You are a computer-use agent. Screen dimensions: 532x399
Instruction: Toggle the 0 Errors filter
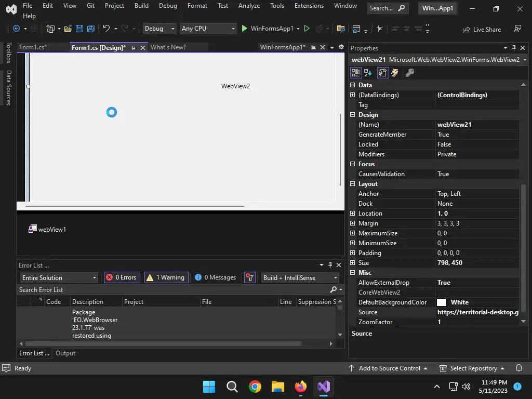point(122,277)
